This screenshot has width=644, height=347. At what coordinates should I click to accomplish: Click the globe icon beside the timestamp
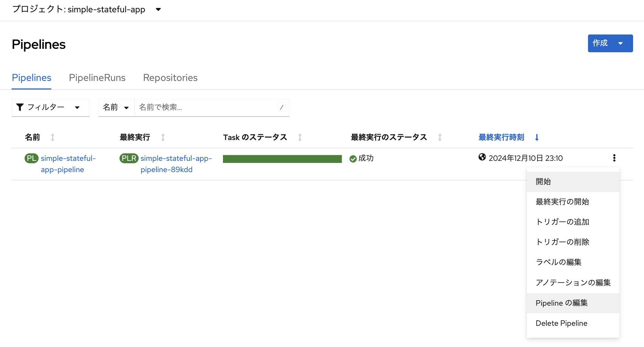click(482, 157)
